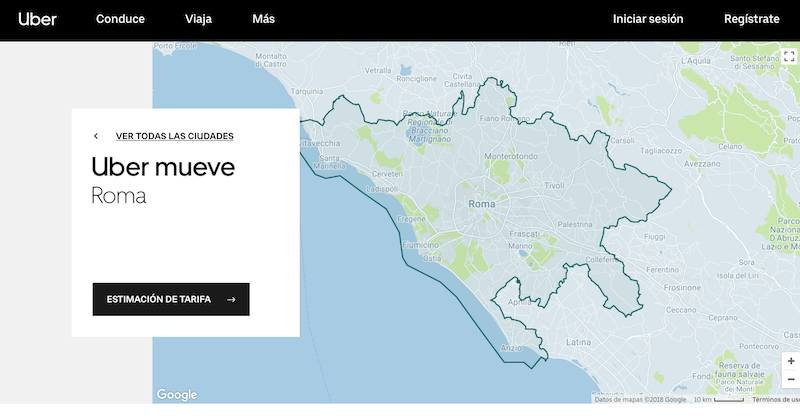
Task: Click the Uber logo
Action: 37,19
